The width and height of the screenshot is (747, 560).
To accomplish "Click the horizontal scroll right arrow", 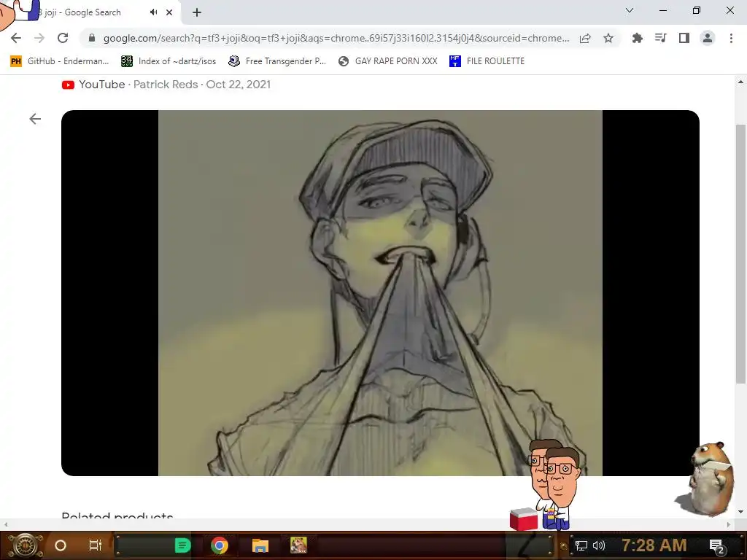I will pos(729,524).
